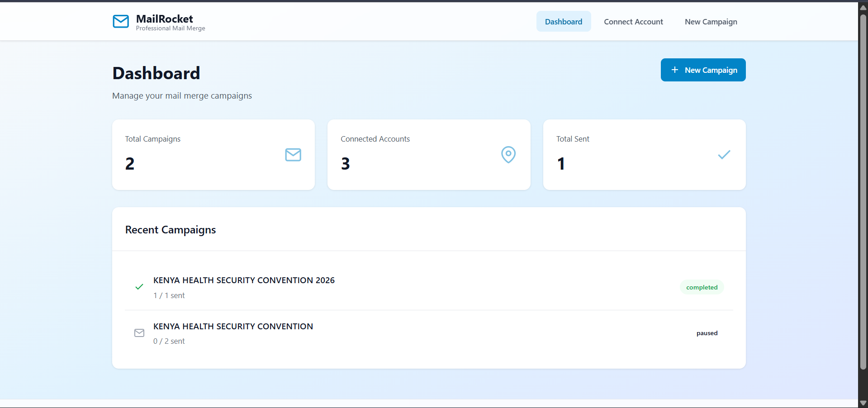Screen dimensions: 868x408
Task: Go to Connect Account in the navigation
Action: pyautogui.click(x=633, y=22)
